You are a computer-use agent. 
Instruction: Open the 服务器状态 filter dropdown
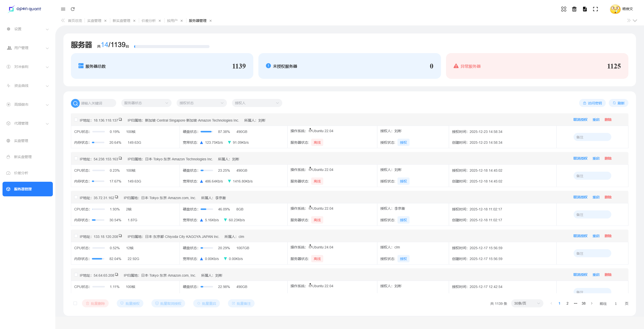point(146,103)
